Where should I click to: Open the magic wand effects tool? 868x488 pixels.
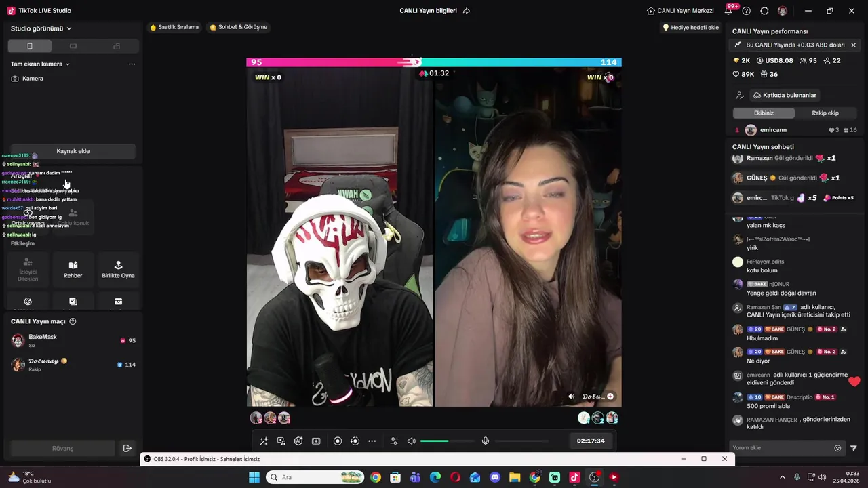(264, 441)
